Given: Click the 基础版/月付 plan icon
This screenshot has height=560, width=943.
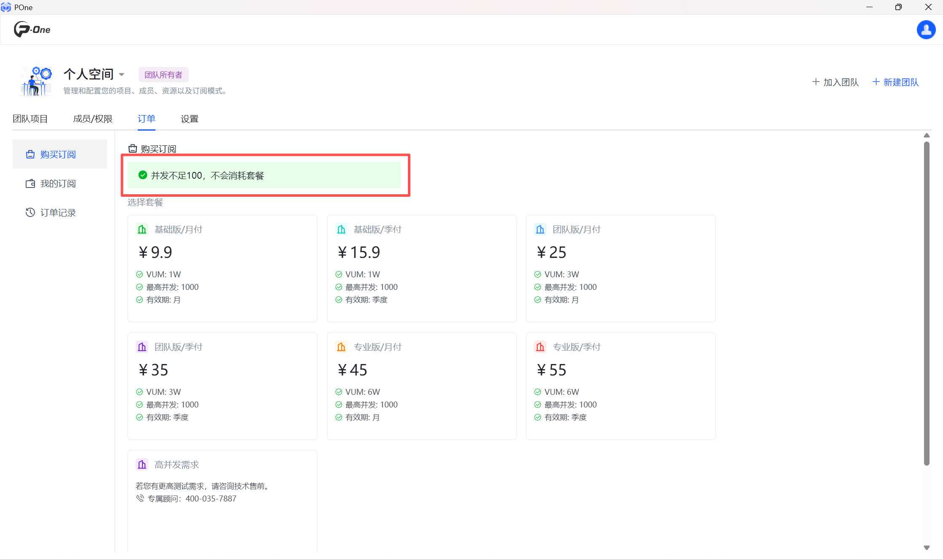Looking at the screenshot, I should pyautogui.click(x=142, y=229).
